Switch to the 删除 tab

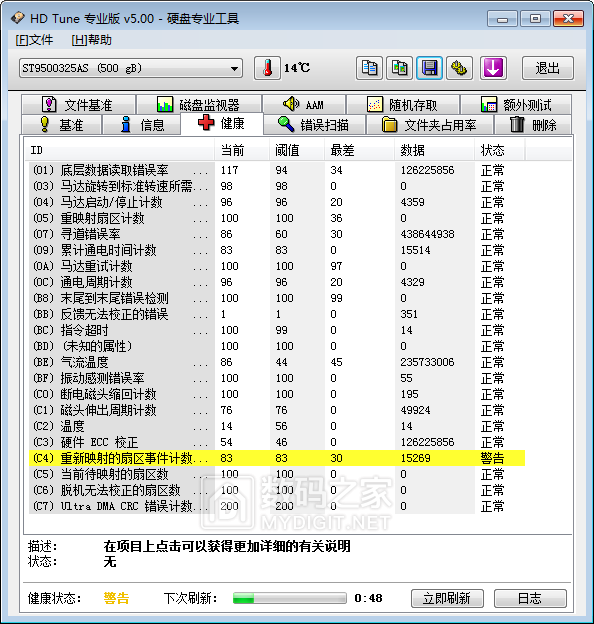tap(533, 125)
